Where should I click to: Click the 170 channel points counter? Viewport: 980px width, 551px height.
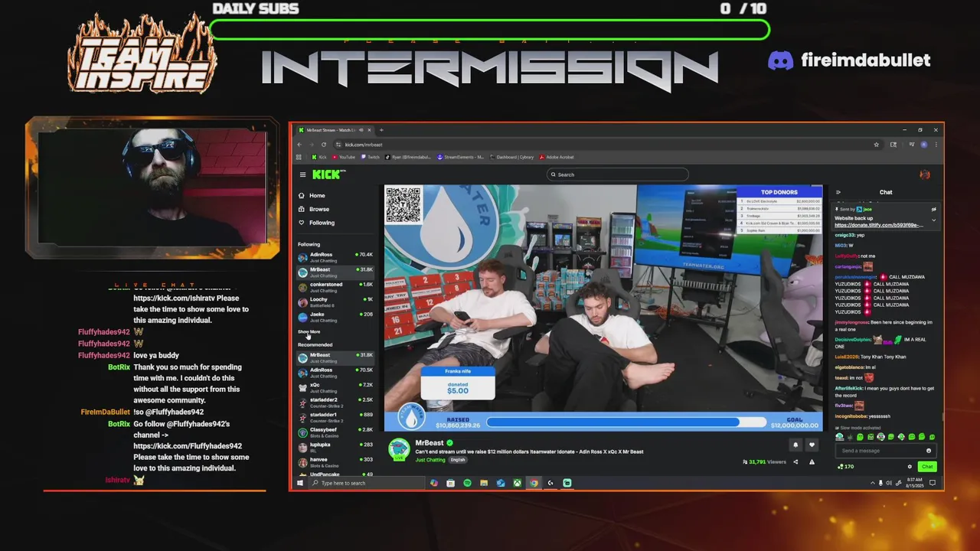tap(846, 466)
